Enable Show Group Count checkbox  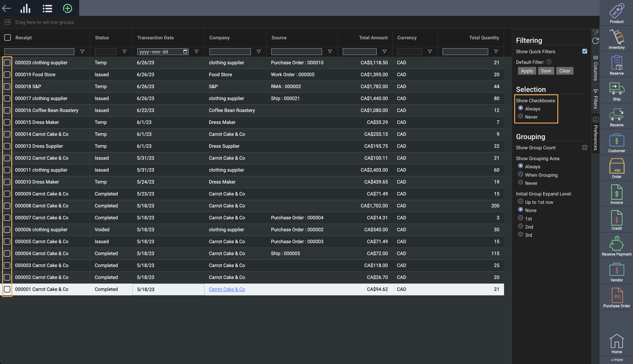pyautogui.click(x=584, y=148)
